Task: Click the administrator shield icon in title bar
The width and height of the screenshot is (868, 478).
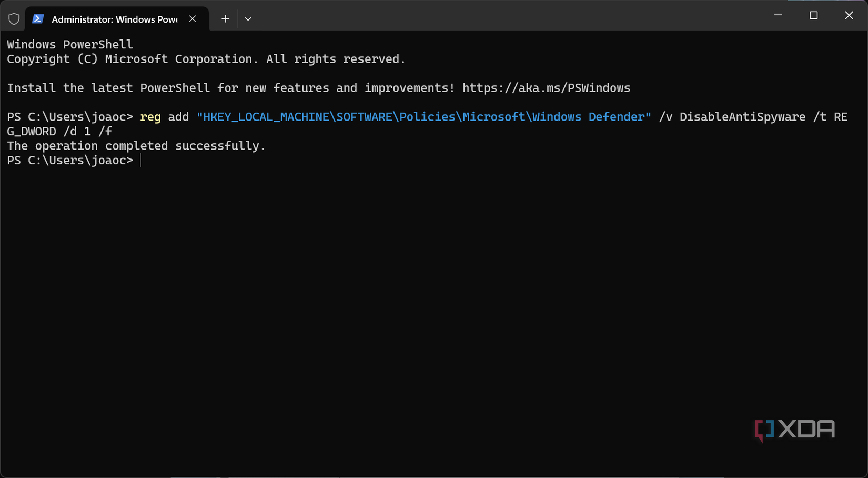Action: tap(14, 18)
